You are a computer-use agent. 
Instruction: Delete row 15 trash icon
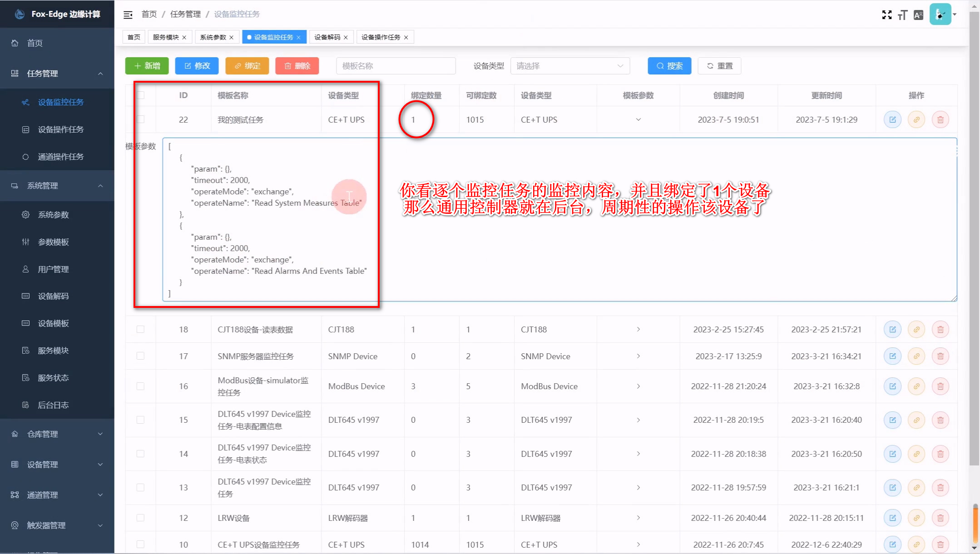[x=940, y=420]
